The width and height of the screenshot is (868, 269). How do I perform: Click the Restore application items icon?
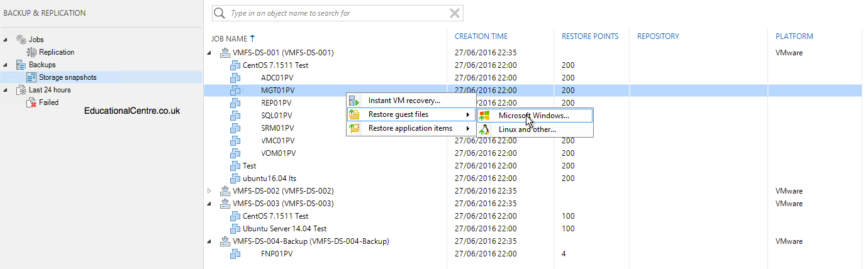355,128
